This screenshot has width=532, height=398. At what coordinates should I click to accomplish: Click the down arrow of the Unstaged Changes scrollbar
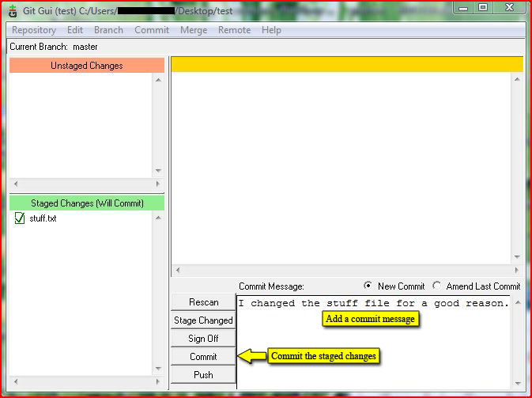(158, 170)
